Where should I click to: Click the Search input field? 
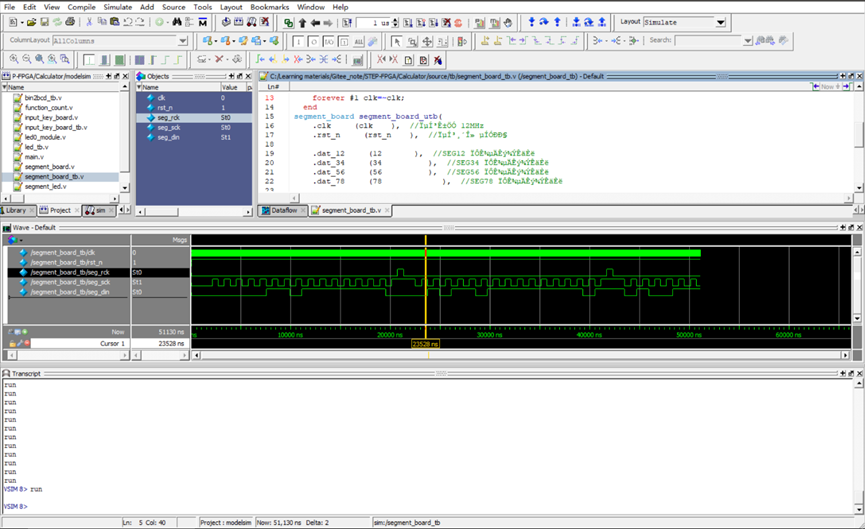709,41
